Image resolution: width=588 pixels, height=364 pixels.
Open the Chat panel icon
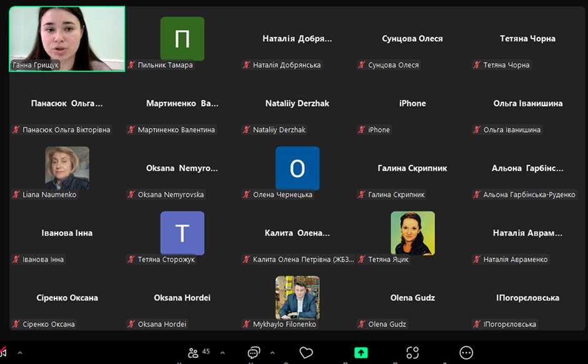[x=254, y=353]
